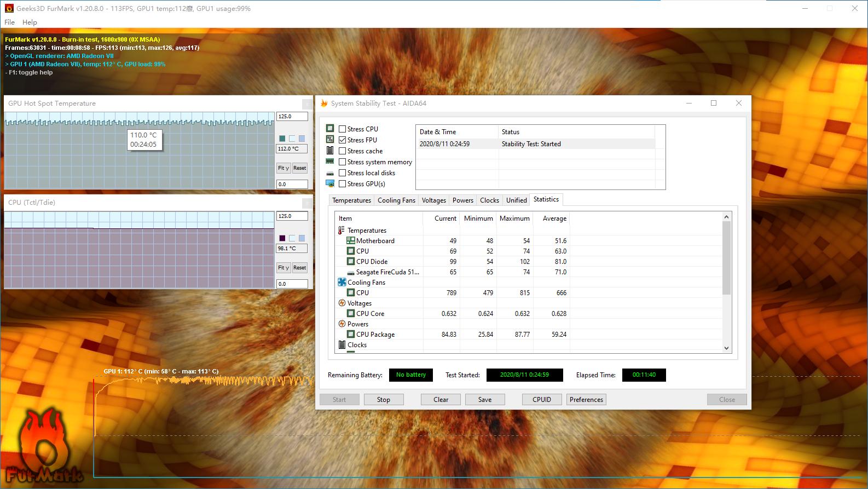Viewport: 868px width, 489px height.
Task: Switch to the Cooling Fans tab
Action: 396,200
